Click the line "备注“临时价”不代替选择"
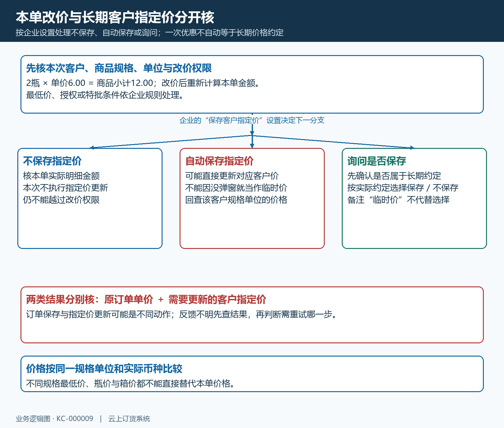 [398, 200]
